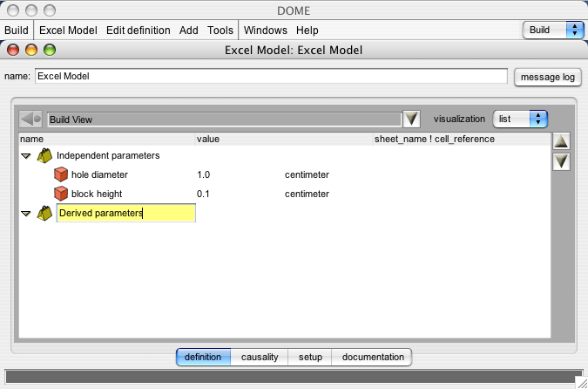
Task: Click the centimeter unit of hole diameter
Action: [x=307, y=174]
